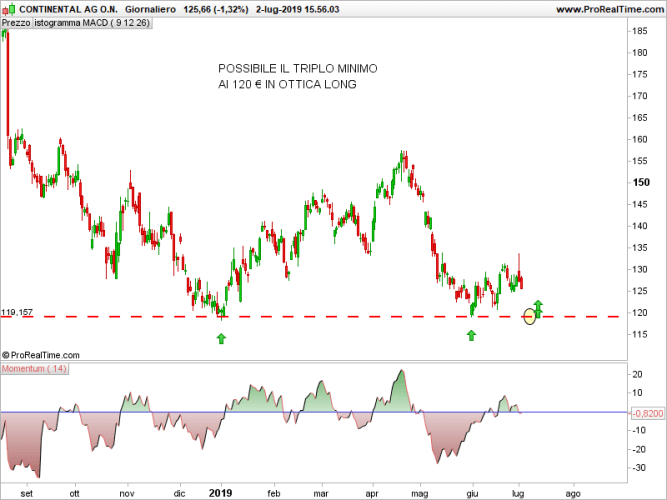Viewport: 667px width, 500px height.
Task: Click the bold 150 price axis label
Action: point(641,182)
